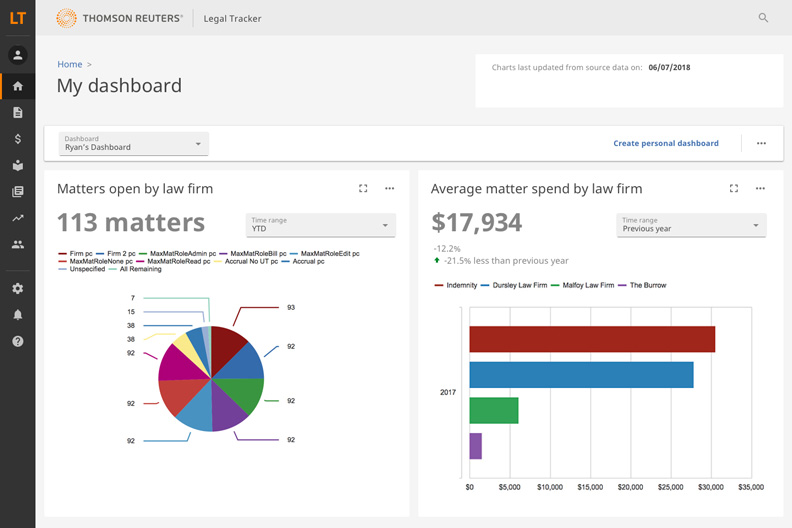The image size is (792, 528).
Task: Click the user profile icon in sidebar
Action: [x=17, y=55]
